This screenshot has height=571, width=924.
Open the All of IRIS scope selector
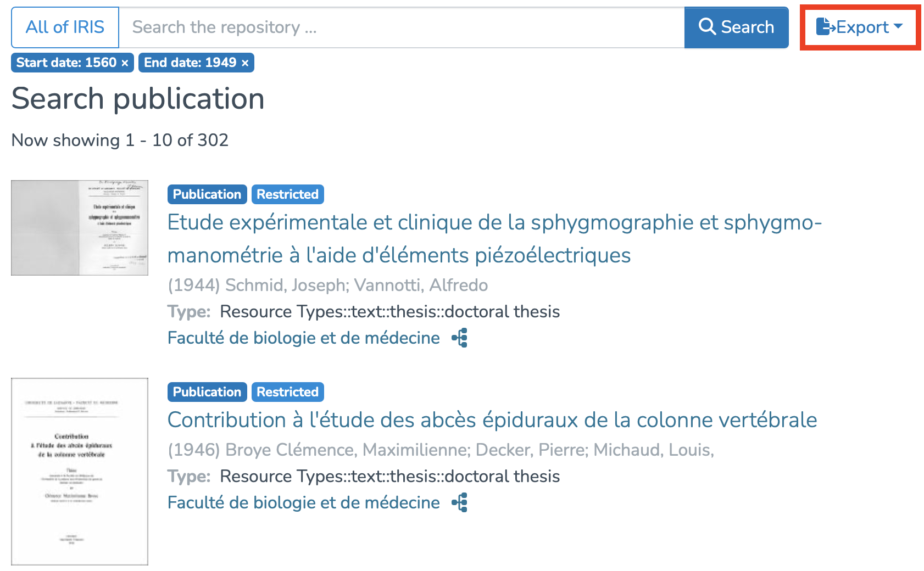65,27
